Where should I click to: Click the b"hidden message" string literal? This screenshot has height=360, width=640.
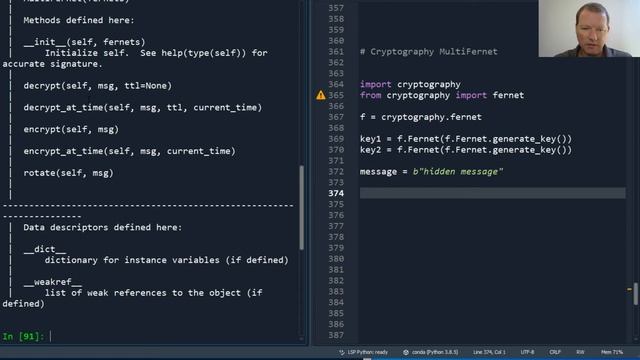click(457, 171)
